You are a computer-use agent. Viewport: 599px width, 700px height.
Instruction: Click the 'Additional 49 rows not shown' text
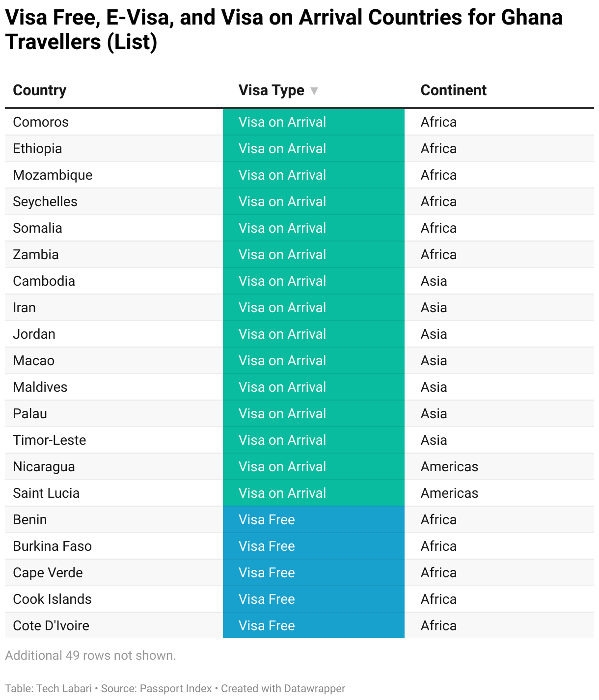90,656
